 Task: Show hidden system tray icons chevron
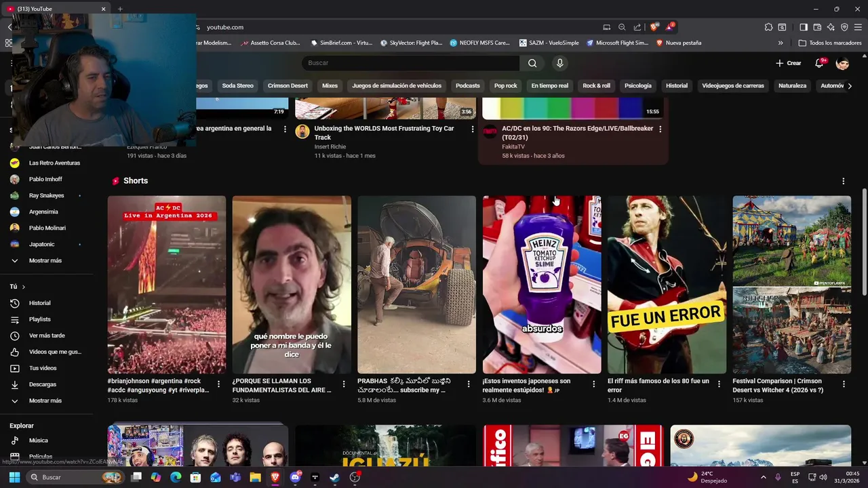(x=763, y=477)
